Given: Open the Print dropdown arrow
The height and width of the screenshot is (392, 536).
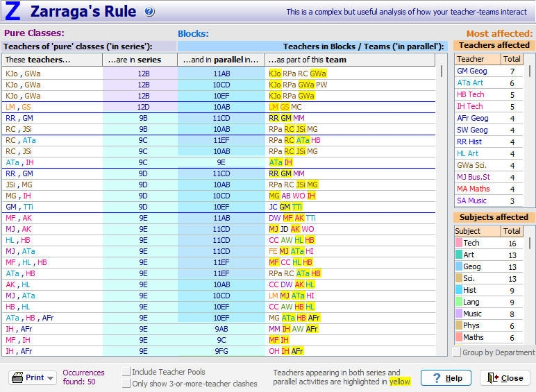Looking at the screenshot, I should pos(50,378).
